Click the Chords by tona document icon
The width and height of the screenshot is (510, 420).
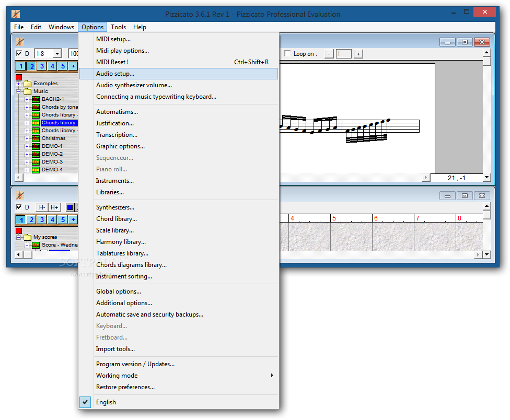click(x=36, y=107)
